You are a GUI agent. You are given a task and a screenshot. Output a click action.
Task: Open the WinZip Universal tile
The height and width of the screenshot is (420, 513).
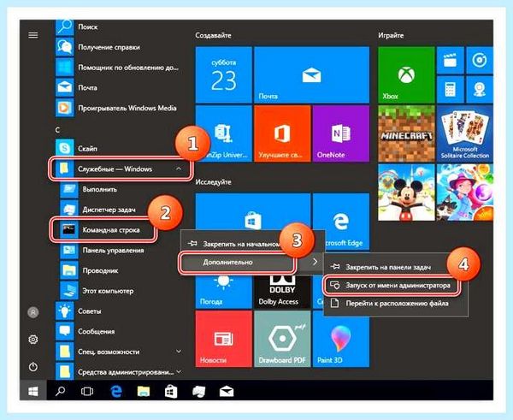224,133
